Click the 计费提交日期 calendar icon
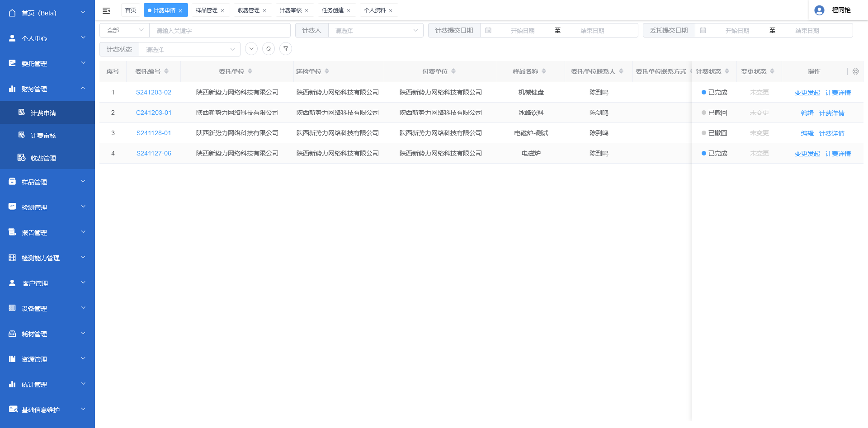868x428 pixels. (x=488, y=30)
